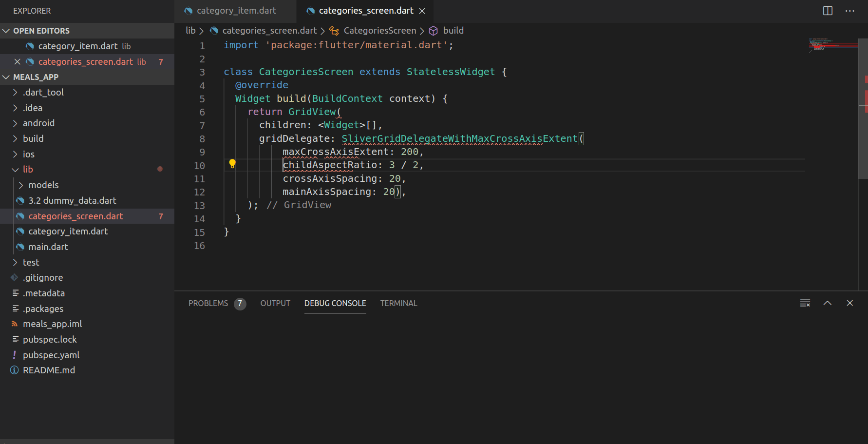Viewport: 868px width, 444px height.
Task: Click the lib breadcrumb segment
Action: 190,31
